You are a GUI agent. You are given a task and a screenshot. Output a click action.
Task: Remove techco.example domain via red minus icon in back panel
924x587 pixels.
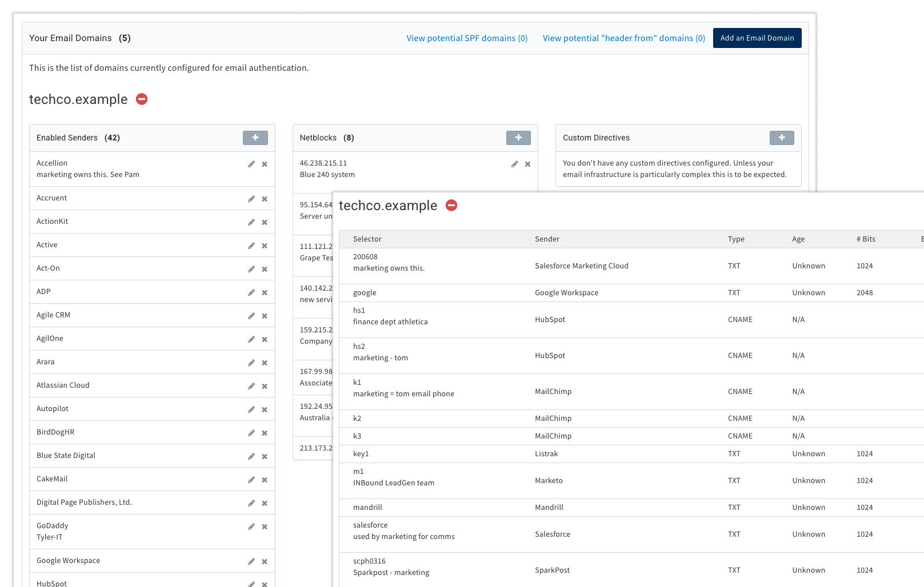pyautogui.click(x=142, y=99)
